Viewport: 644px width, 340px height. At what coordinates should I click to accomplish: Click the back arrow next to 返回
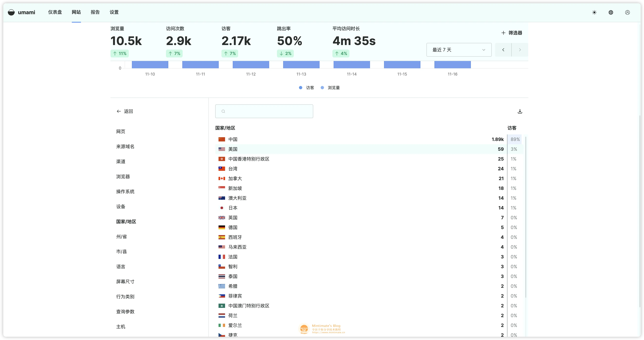point(119,111)
